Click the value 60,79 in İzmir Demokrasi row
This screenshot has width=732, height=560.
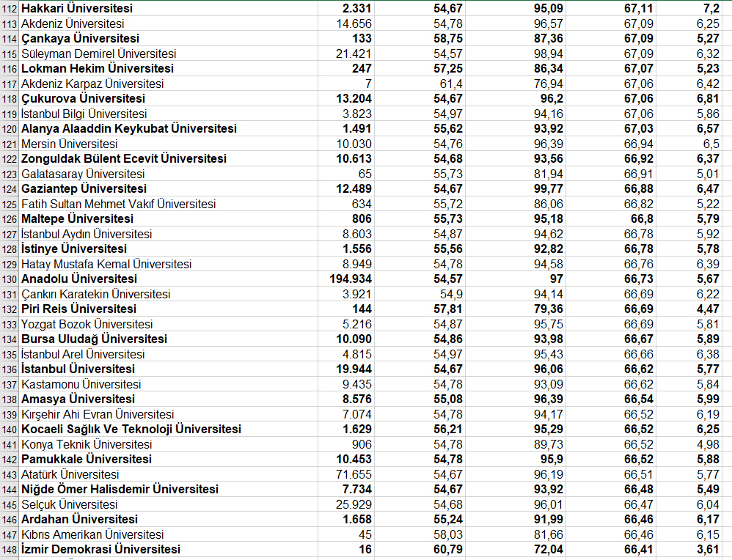448,550
